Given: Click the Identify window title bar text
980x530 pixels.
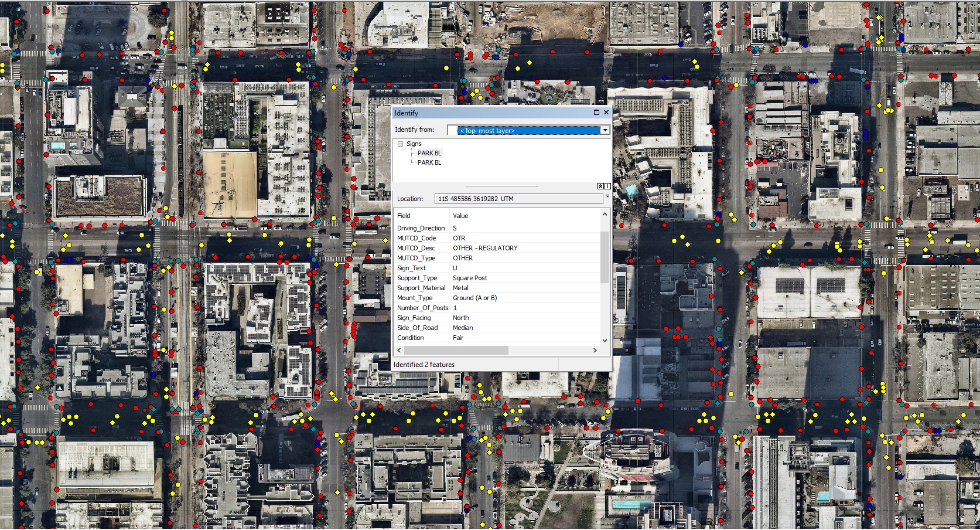Looking at the screenshot, I should point(406,113).
